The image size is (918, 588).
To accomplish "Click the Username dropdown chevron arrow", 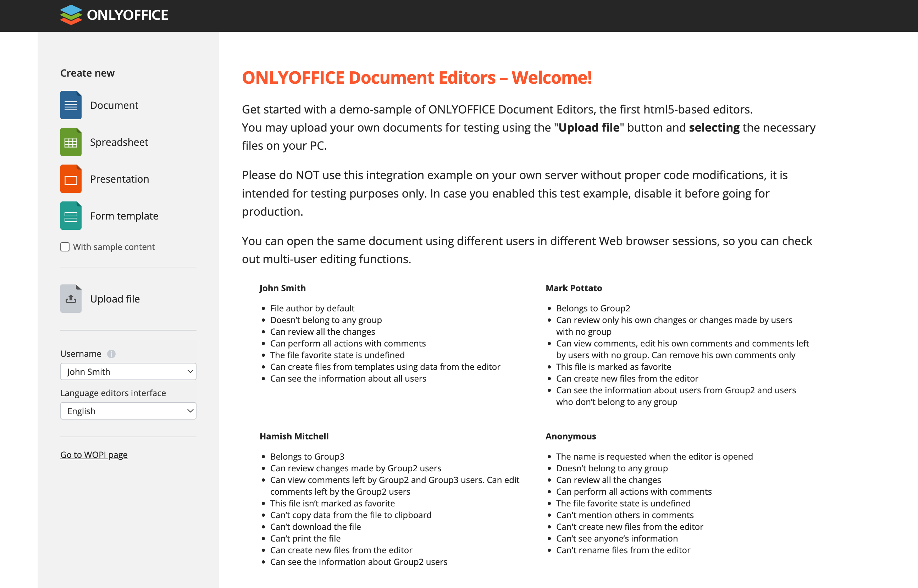I will [190, 372].
